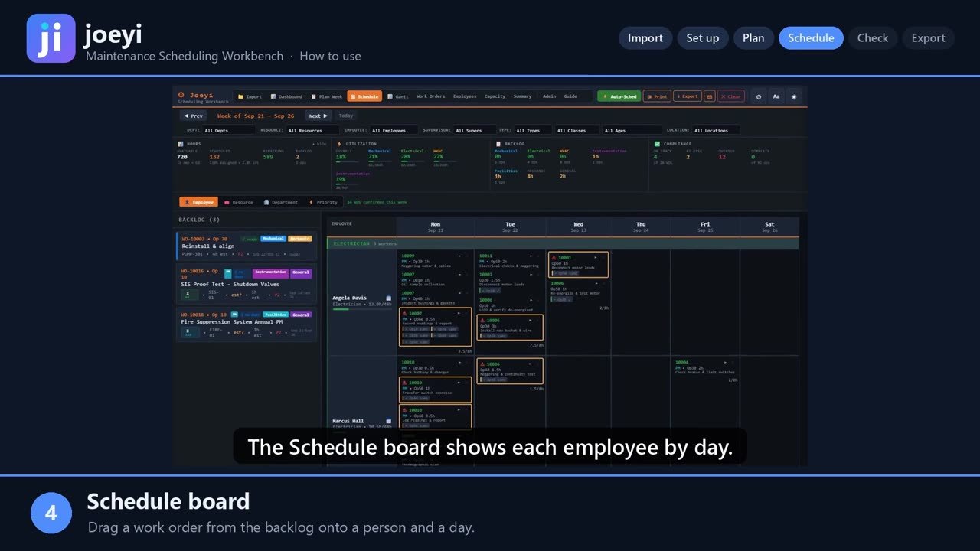Open the Work Orders tab
The height and width of the screenshot is (551, 980).
pyautogui.click(x=430, y=96)
